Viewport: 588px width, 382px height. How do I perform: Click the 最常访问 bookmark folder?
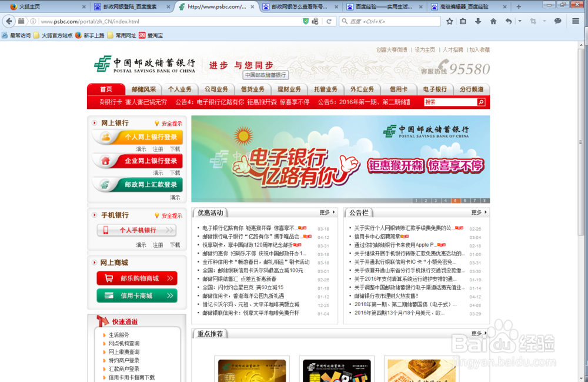[16, 35]
